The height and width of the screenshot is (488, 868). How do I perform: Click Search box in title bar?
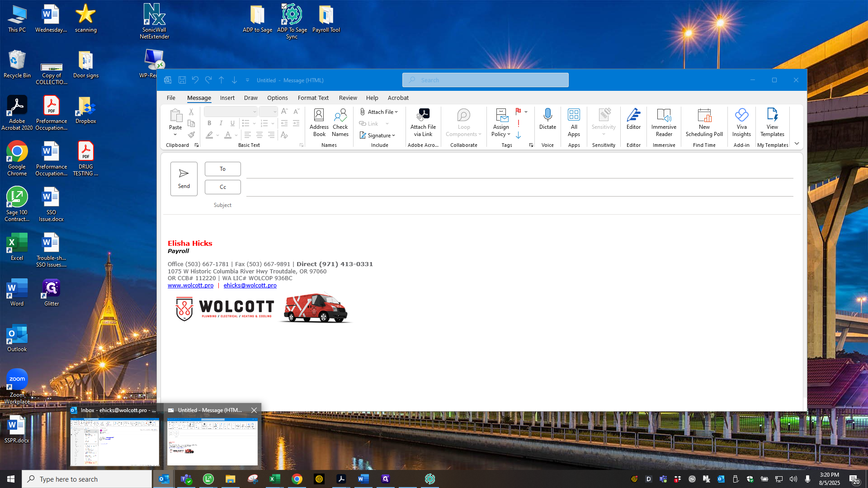pyautogui.click(x=485, y=80)
